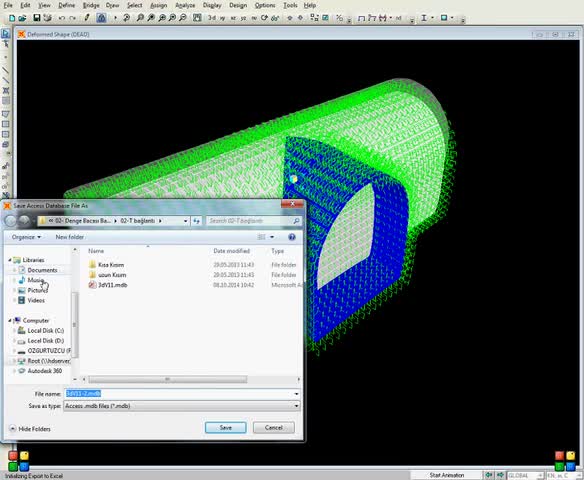Select Autodesk 360 in navigation pane

coord(44,371)
